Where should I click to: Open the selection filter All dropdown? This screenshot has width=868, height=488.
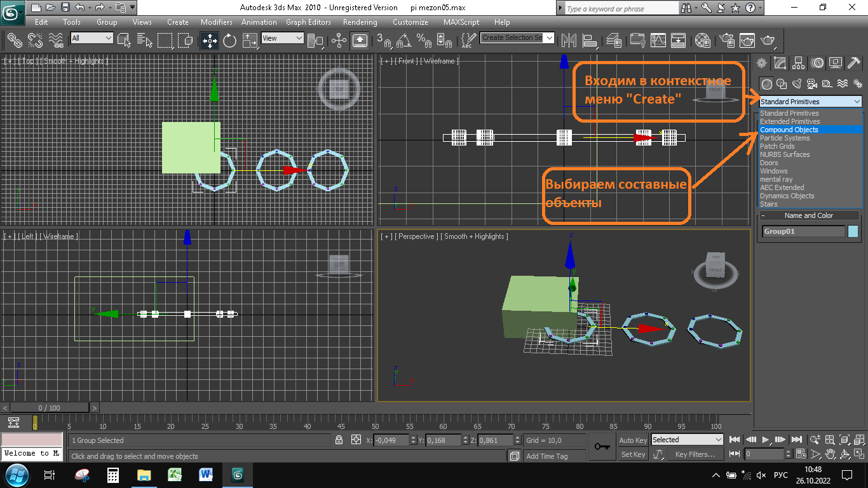point(92,38)
